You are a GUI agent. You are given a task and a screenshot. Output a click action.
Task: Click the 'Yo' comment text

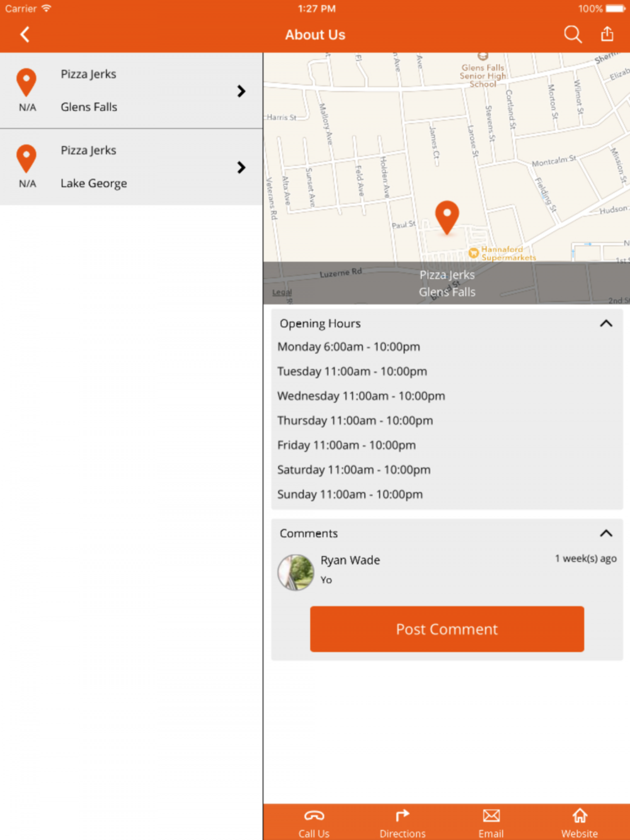(x=326, y=580)
